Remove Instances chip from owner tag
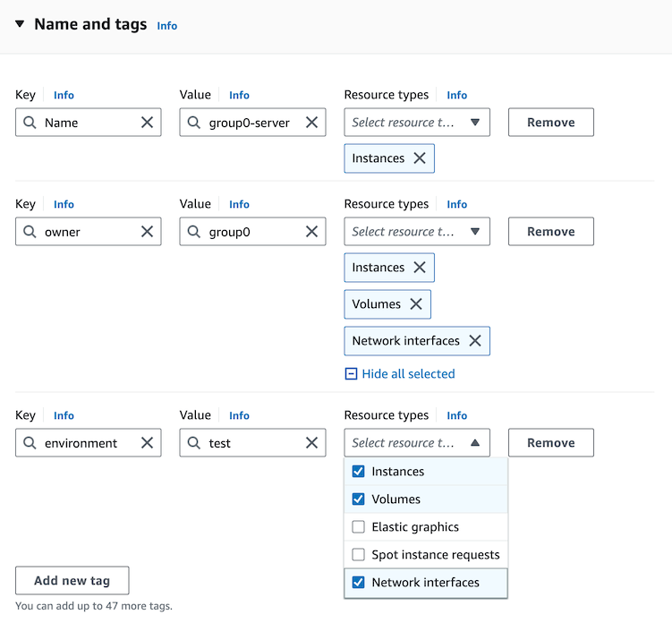This screenshot has height=640, width=672. pos(419,268)
